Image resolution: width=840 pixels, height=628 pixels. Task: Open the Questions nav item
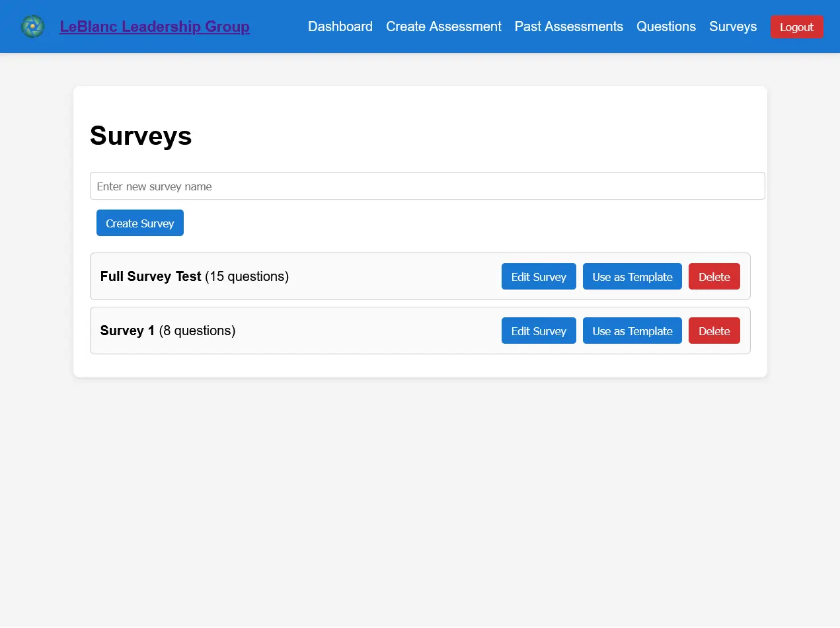point(666,26)
